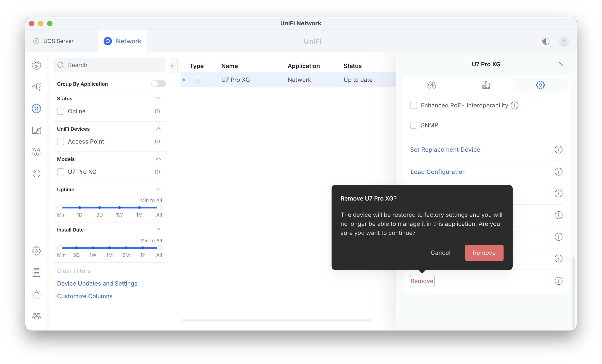The height and width of the screenshot is (364, 602).
Task: Open the insights lightbulb sidebar icon
Action: point(36,174)
